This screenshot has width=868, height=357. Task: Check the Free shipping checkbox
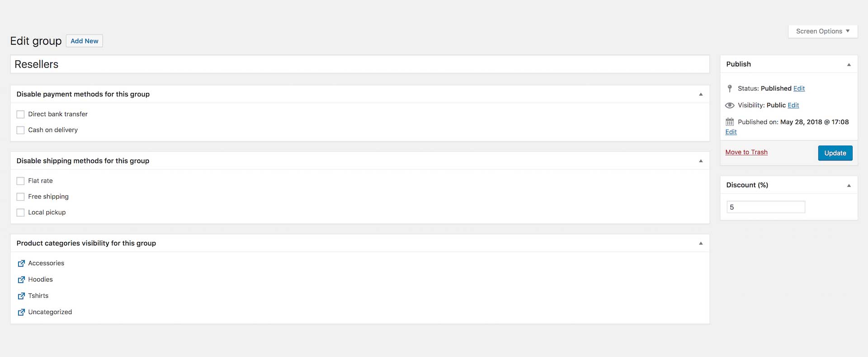click(20, 197)
